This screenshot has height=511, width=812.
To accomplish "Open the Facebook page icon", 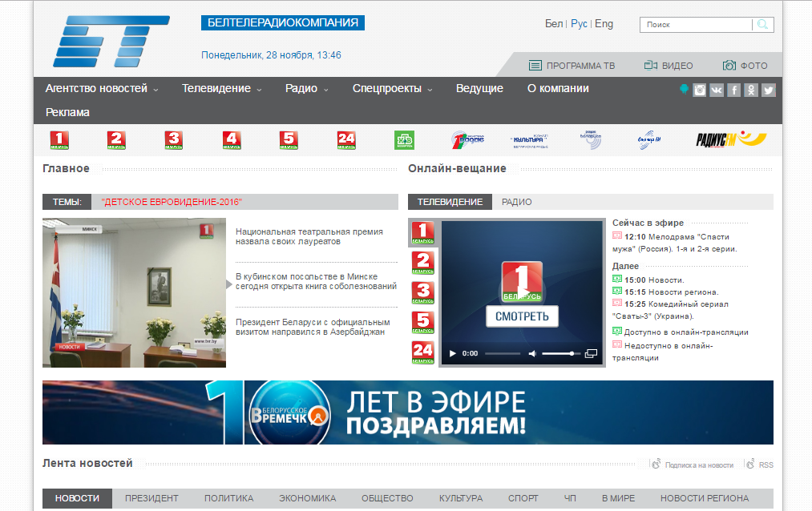I will (733, 90).
